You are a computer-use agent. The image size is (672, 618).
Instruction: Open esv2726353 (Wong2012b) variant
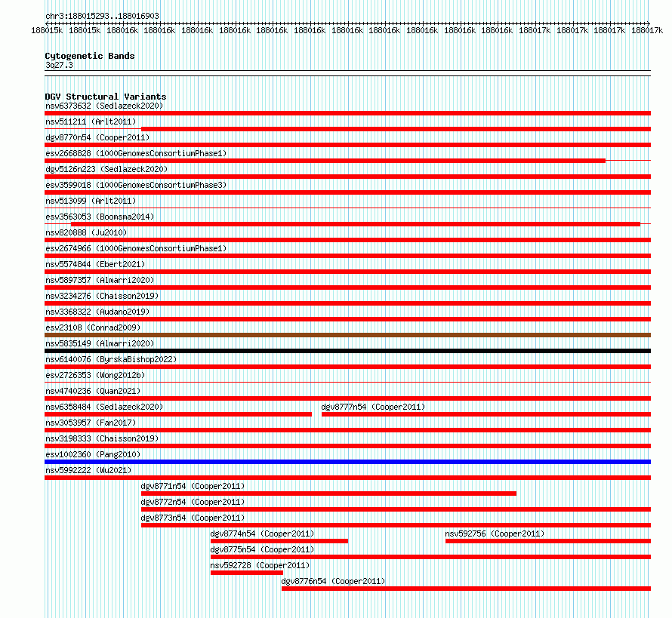point(95,375)
